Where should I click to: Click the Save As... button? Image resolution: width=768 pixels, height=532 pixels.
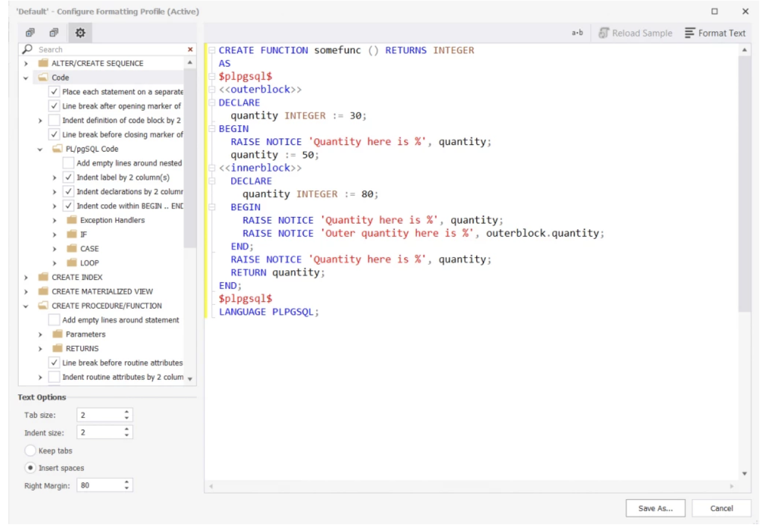coord(655,508)
